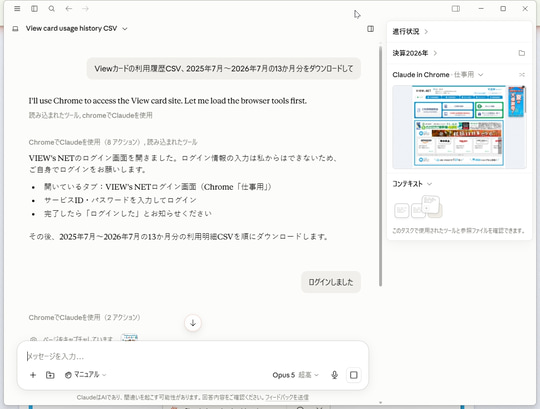
Task: Toggle right side panel icon in title bar
Action: tap(456, 9)
